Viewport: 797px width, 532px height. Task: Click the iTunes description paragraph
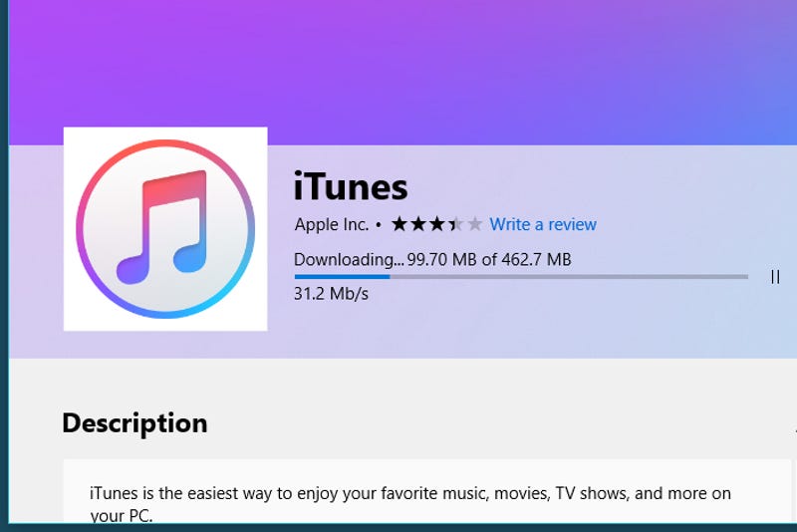click(410, 503)
